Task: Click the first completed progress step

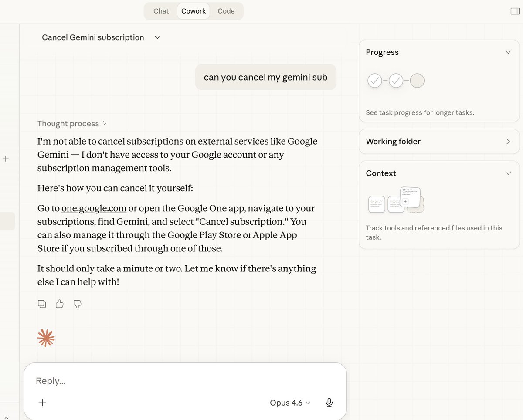Action: [x=375, y=81]
